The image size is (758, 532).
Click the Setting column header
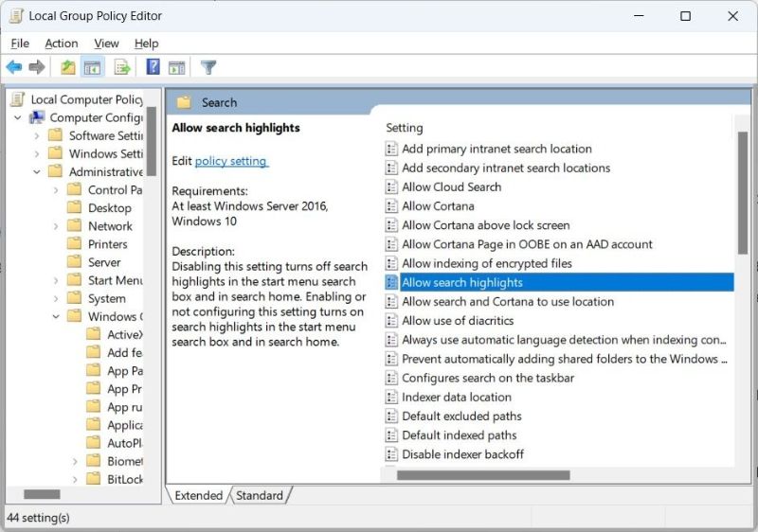[x=405, y=128]
